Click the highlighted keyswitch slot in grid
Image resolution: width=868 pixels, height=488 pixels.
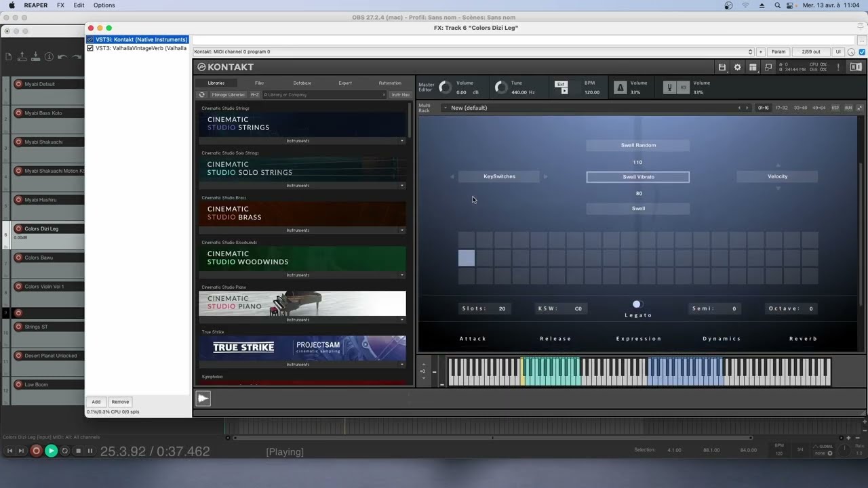click(467, 258)
